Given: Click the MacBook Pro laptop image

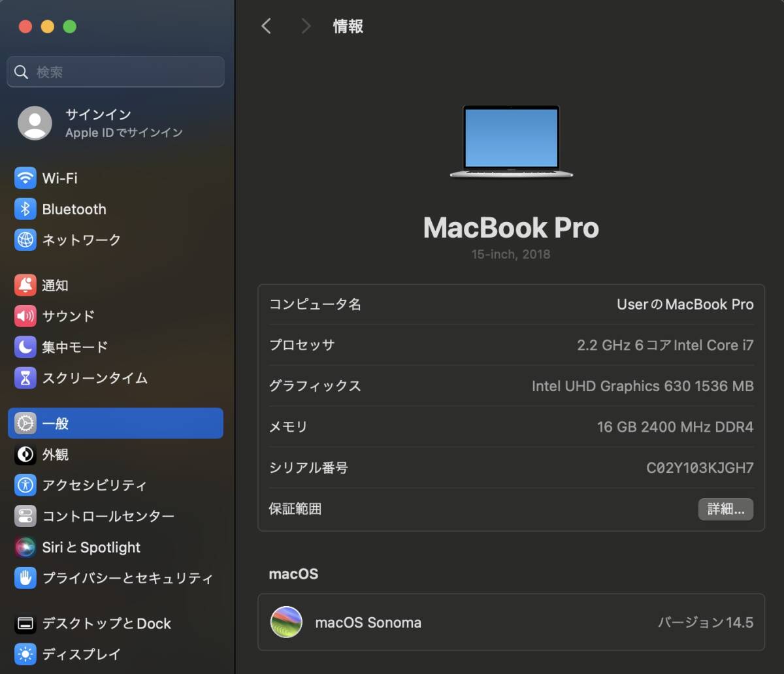Looking at the screenshot, I should coord(511,141).
